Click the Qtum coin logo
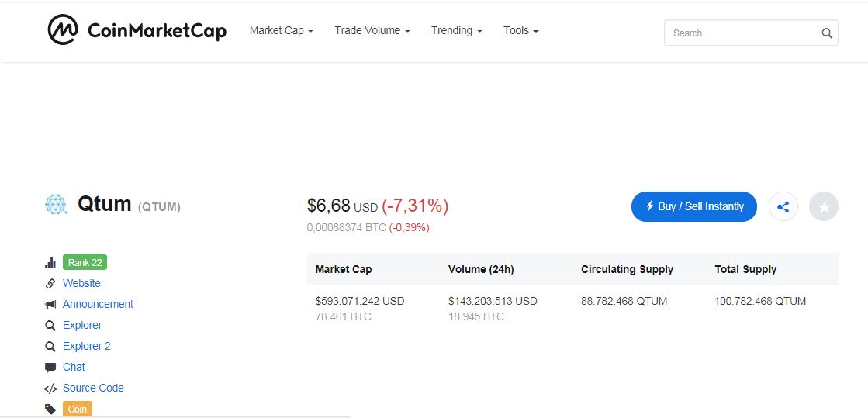The image size is (868, 418). click(56, 205)
